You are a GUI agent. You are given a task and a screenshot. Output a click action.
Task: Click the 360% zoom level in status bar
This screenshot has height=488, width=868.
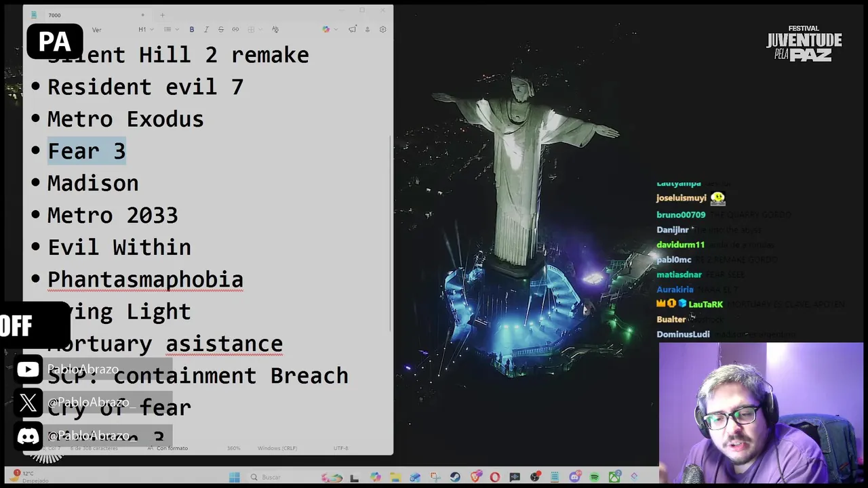coord(233,448)
